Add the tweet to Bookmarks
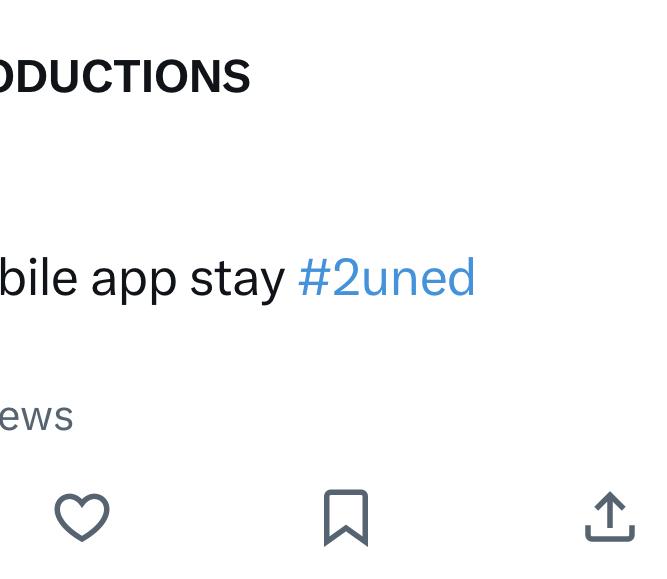 346,517
